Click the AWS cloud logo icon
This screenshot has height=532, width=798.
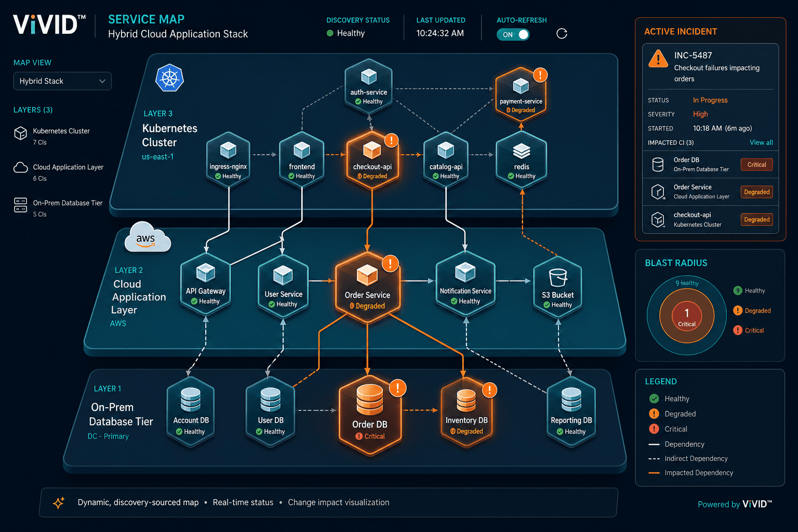[x=148, y=237]
